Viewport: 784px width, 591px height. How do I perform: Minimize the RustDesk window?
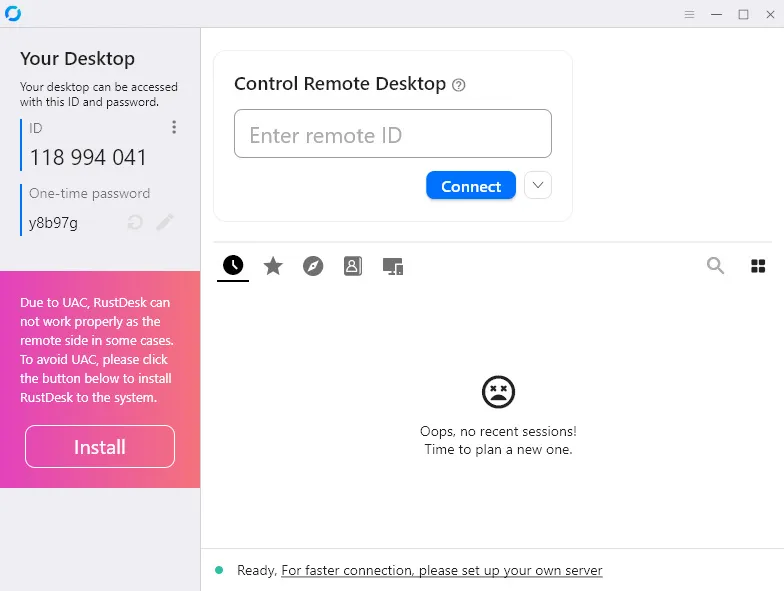click(x=716, y=14)
